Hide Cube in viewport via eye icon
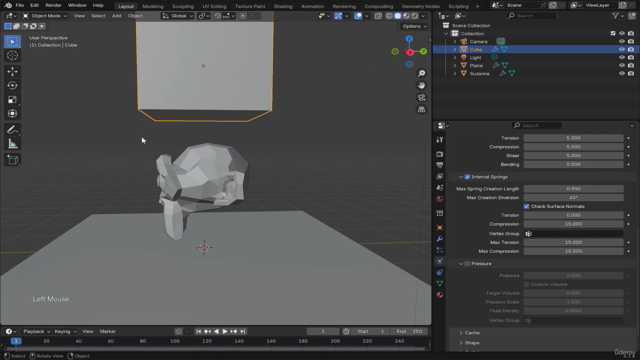The width and height of the screenshot is (640, 360). click(622, 49)
